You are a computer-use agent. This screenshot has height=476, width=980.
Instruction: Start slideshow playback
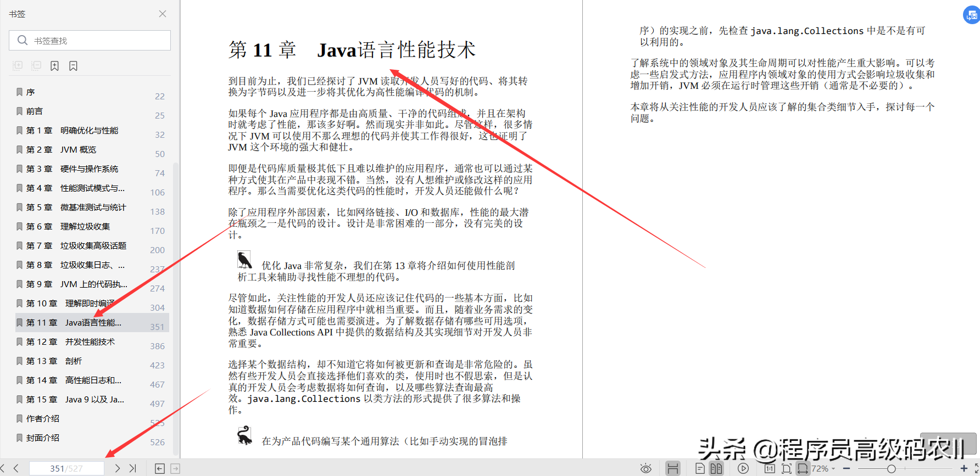pyautogui.click(x=743, y=468)
